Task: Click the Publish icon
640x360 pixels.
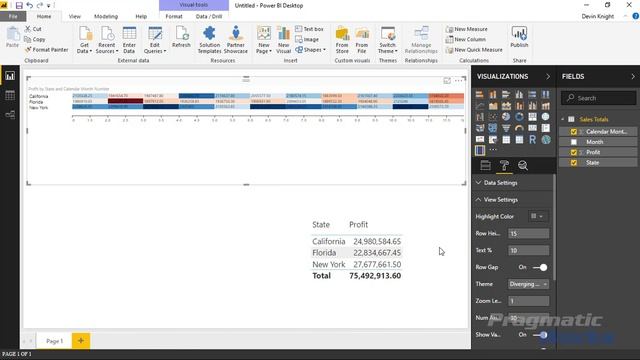Action: 519,33
